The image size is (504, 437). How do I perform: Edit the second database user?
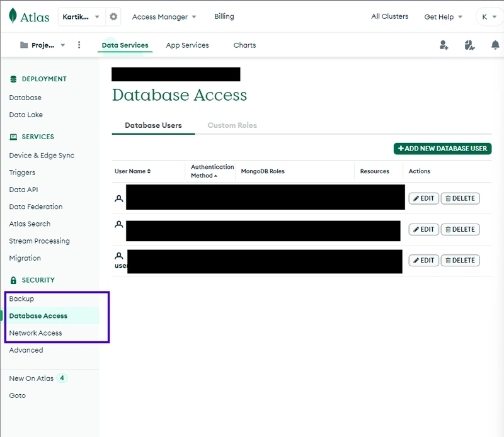(423, 229)
